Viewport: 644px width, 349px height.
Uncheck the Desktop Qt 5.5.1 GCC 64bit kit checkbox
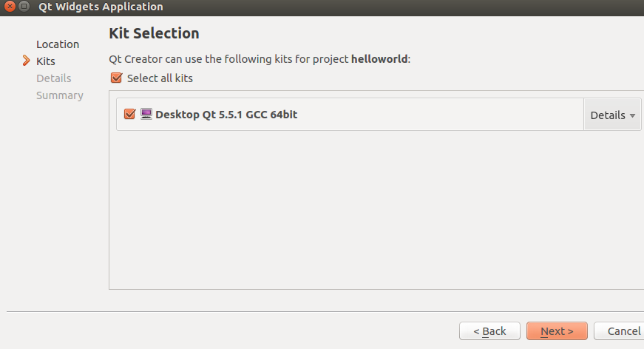(x=129, y=115)
